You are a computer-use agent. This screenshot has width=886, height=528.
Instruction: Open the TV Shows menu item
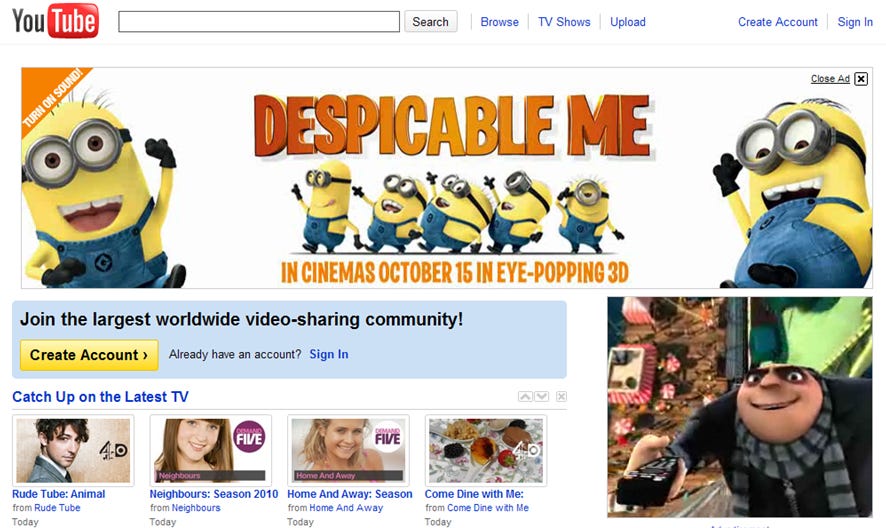[x=564, y=22]
